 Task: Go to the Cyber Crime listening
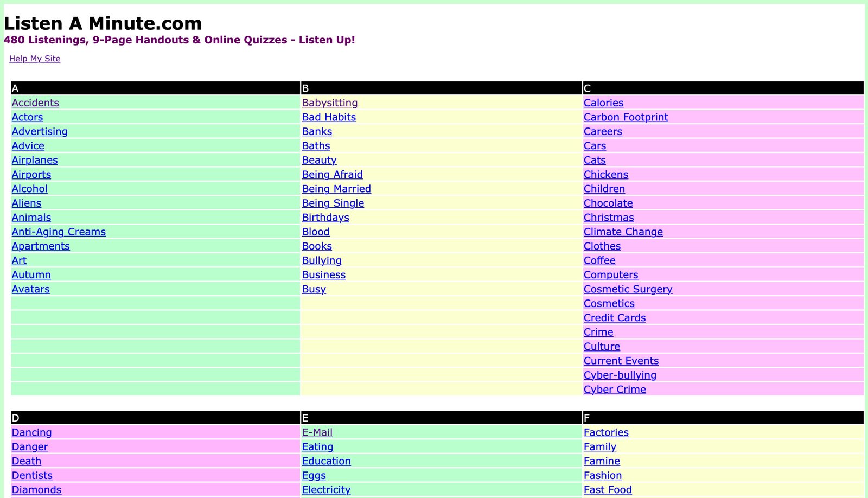615,390
